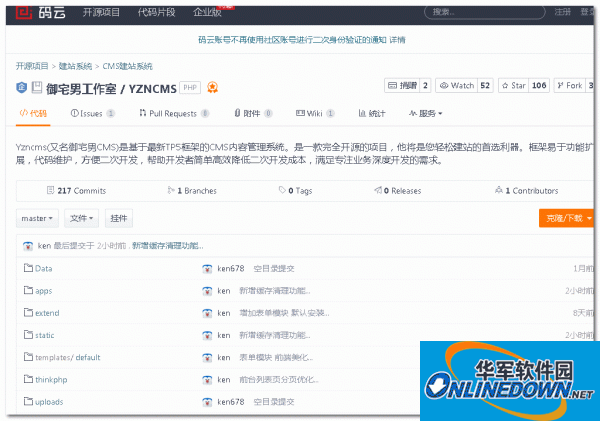
Task: Go to CMS建站系统 breadcrumb
Action: (127, 66)
